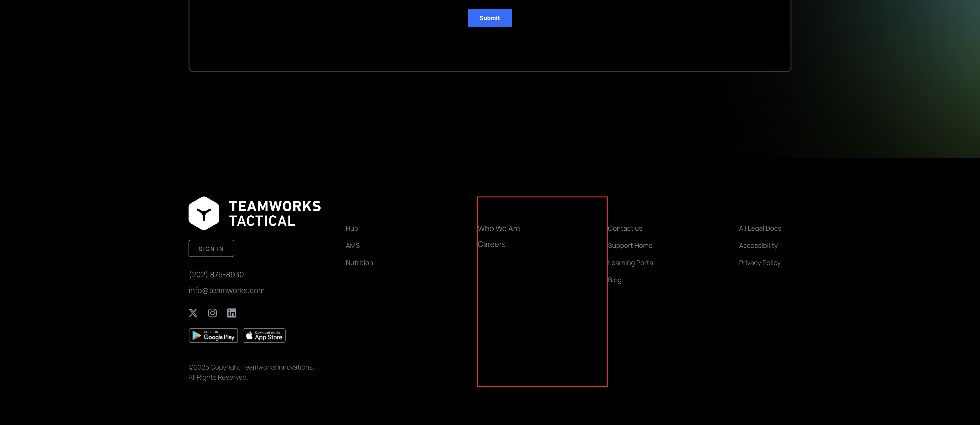Click the X (Twitter) social icon
Image resolution: width=980 pixels, height=425 pixels.
click(x=193, y=313)
